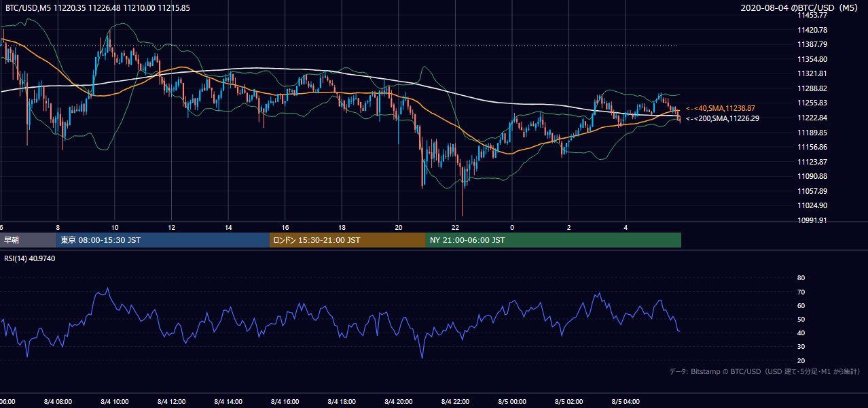Click price axis label 11189.85
Viewport: 868px width, 408px height.
click(x=812, y=133)
